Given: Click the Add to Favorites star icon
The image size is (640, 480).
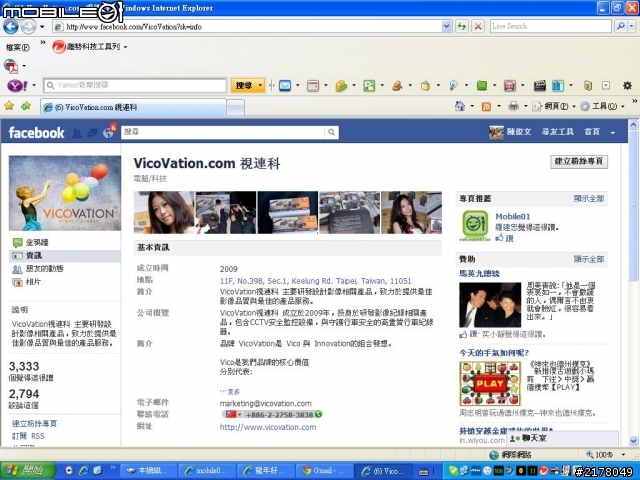Looking at the screenshot, I should 26,106.
